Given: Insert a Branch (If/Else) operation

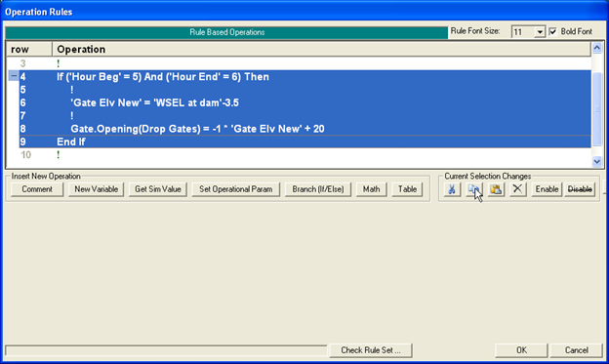Looking at the screenshot, I should point(318,189).
